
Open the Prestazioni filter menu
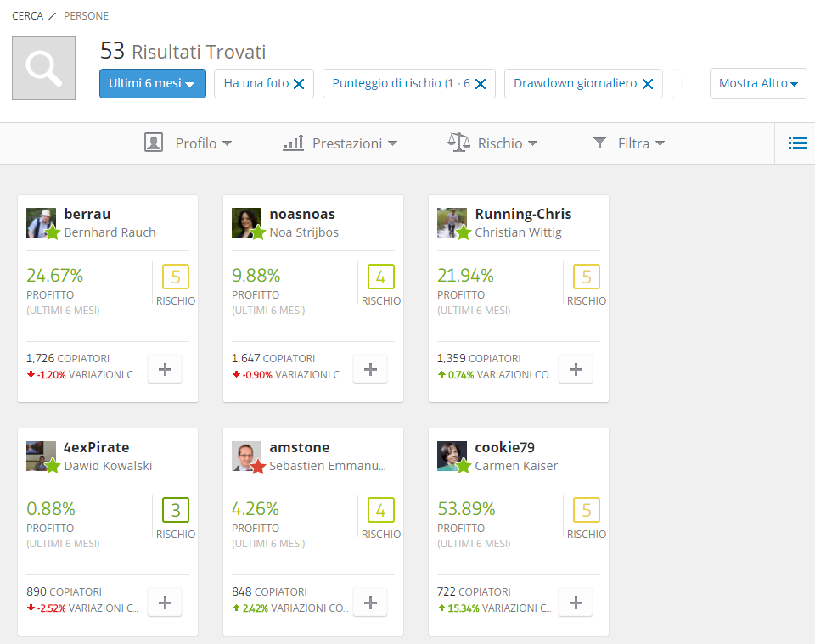pos(340,143)
